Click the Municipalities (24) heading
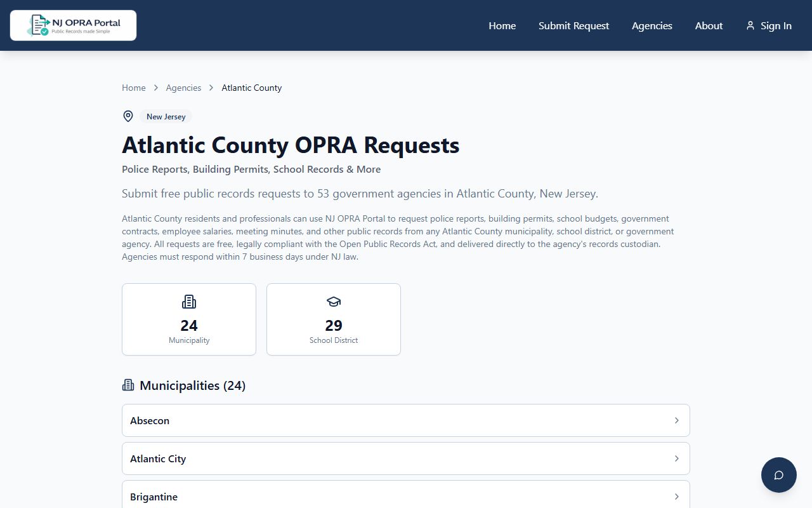This screenshot has width=812, height=508. coord(192,385)
